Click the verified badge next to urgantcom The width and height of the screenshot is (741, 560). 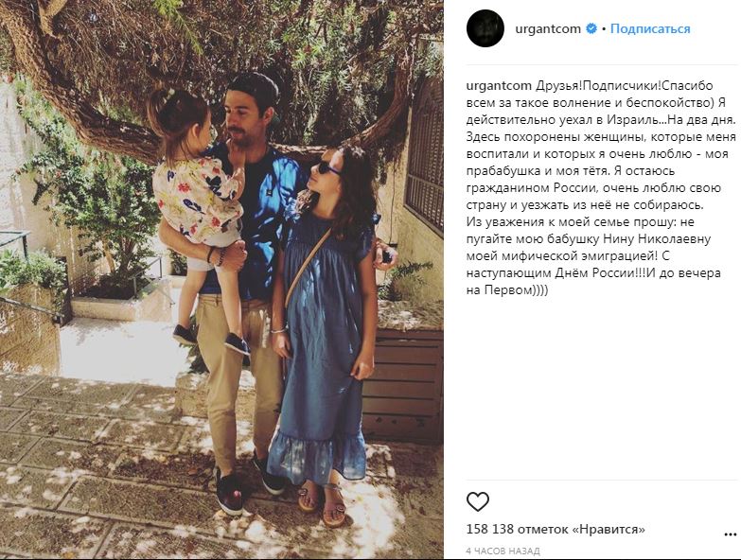591,28
